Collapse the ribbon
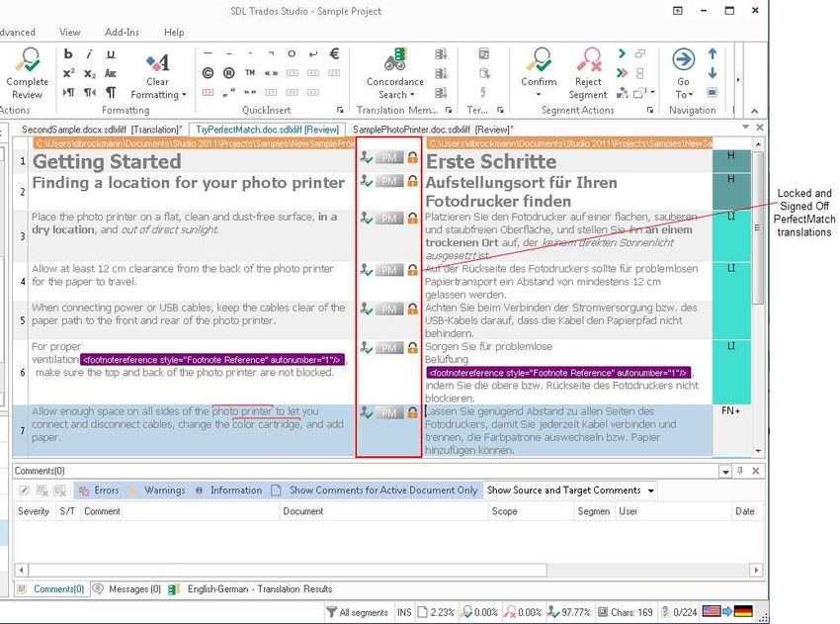This screenshot has width=840, height=624. pos(754,111)
